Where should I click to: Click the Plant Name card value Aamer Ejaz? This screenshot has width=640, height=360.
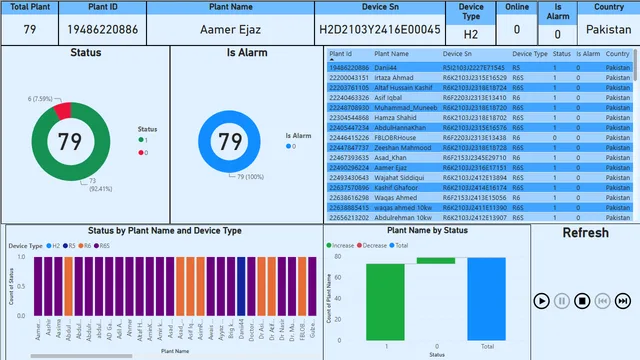click(x=231, y=29)
